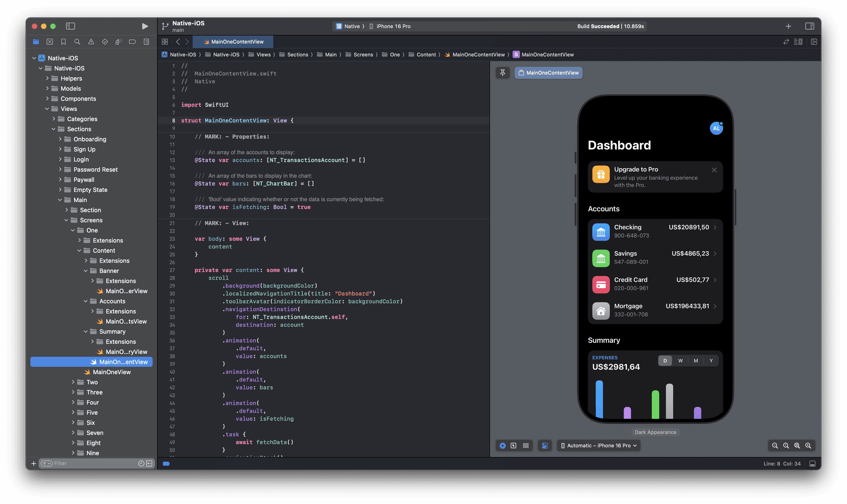Select the minimap navigation icon
Image resolution: width=847 pixels, height=504 pixels.
(799, 41)
